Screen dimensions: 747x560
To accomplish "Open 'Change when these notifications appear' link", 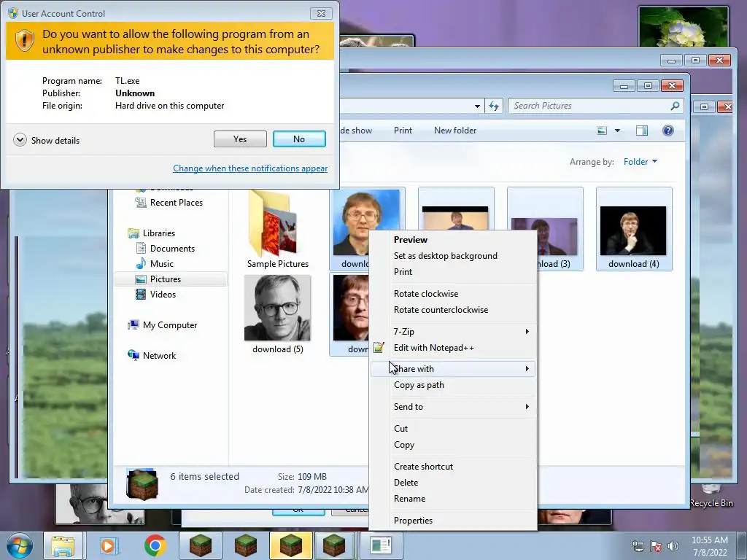I will tap(250, 168).
